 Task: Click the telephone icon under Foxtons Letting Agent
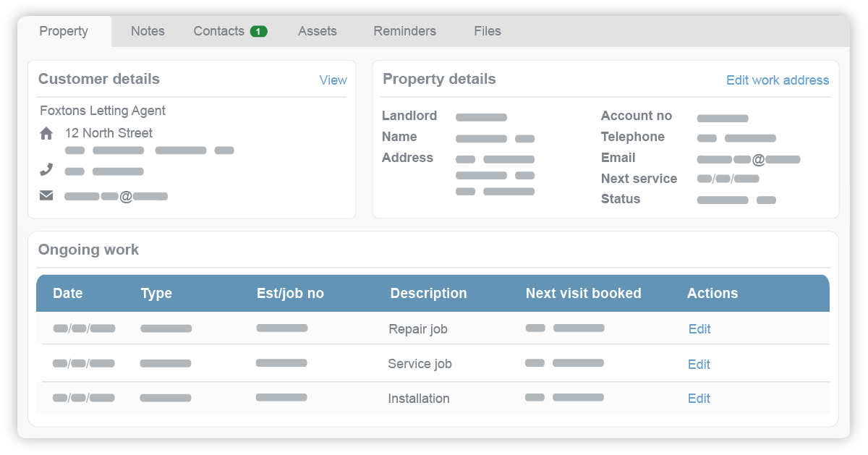46,168
